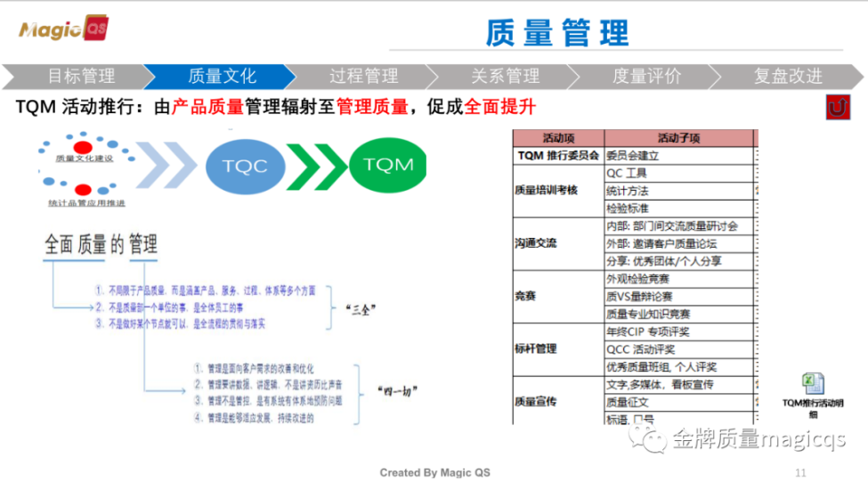Screen dimensions: 868x483
Task: Click the “三全” label
Action: tap(361, 309)
